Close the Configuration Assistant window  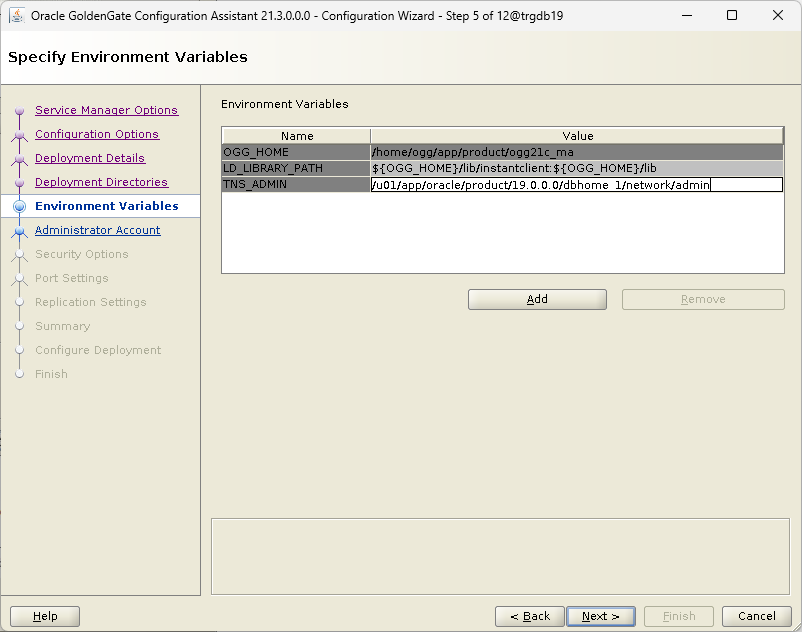click(x=777, y=15)
